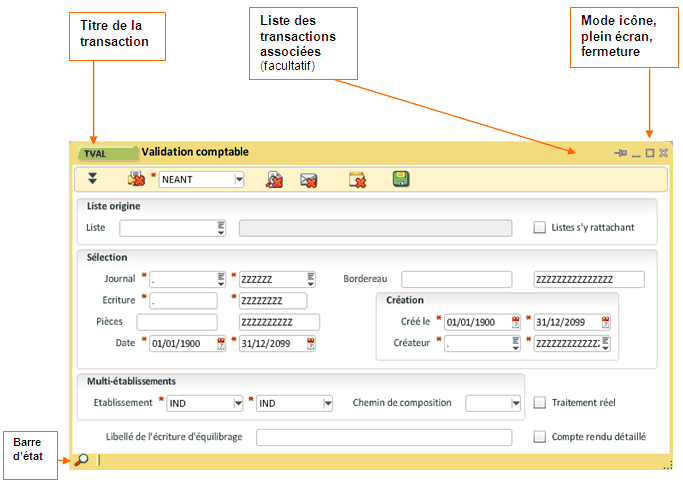Expand the Chemin de composition dropdown
Viewport: 683px width, 484px height.
515,403
